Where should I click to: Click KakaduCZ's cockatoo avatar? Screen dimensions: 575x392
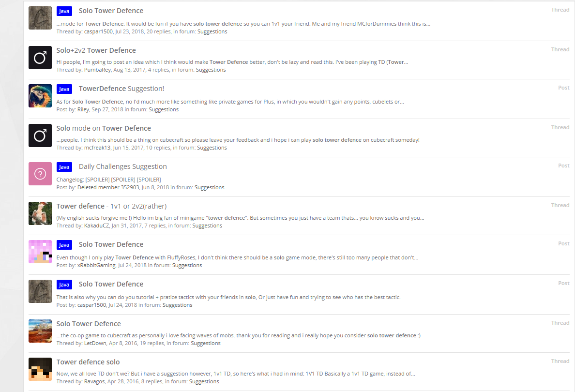(40, 213)
